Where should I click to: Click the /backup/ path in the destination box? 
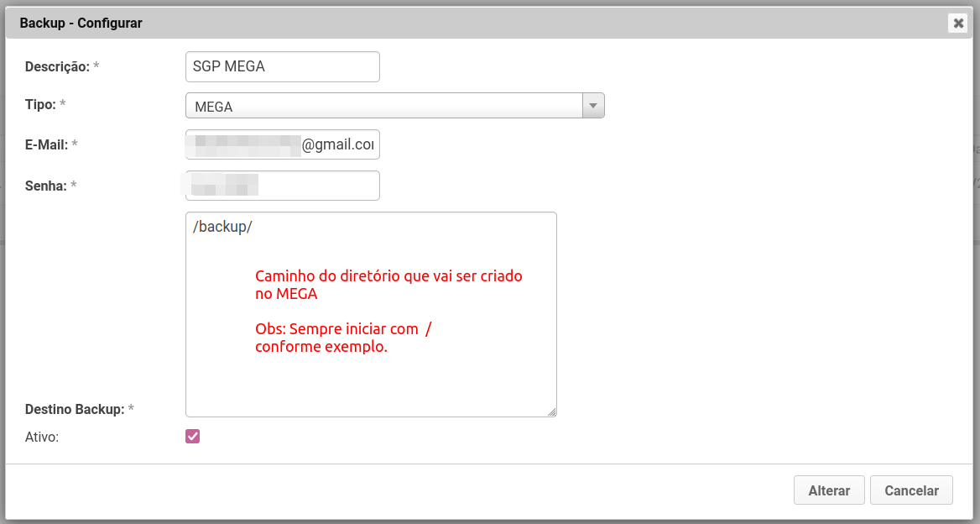[x=222, y=228]
